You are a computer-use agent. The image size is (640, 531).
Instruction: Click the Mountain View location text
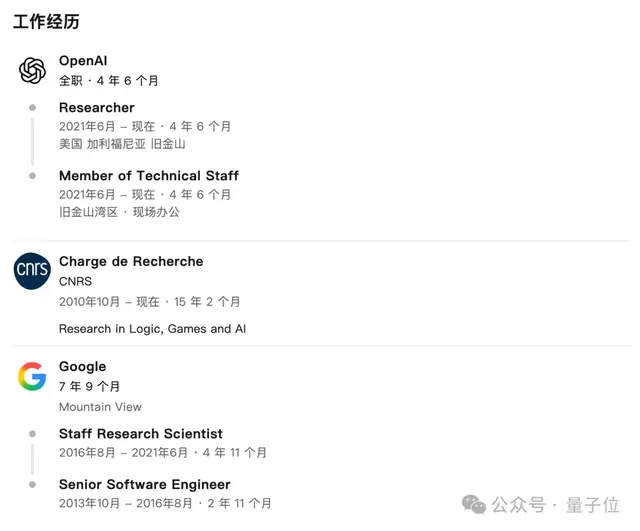pos(100,407)
